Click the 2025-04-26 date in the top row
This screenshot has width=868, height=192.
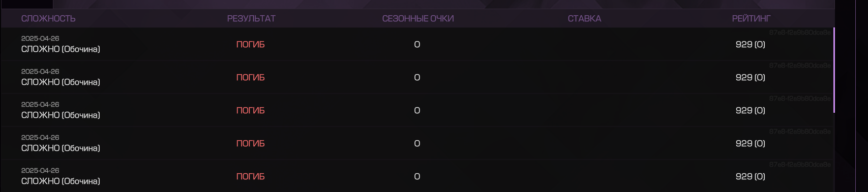(40, 39)
